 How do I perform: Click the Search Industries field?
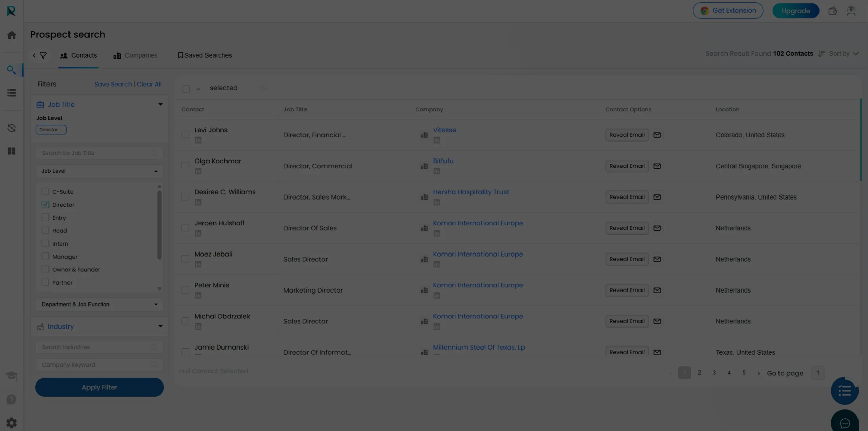(99, 347)
